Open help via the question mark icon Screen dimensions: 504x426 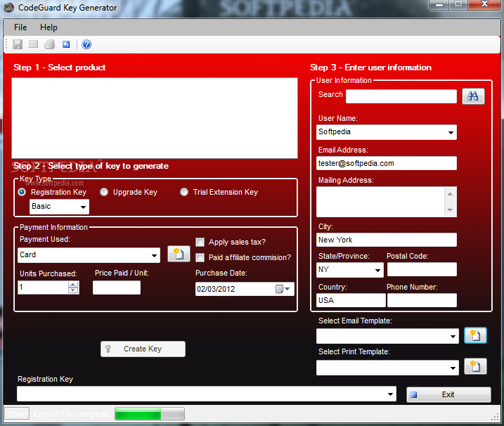coord(86,44)
